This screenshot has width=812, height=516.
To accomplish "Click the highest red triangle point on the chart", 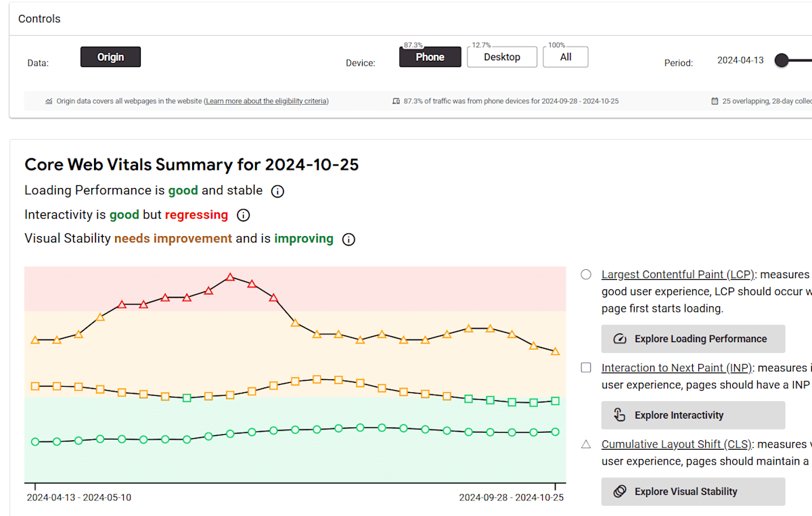I will [x=230, y=277].
